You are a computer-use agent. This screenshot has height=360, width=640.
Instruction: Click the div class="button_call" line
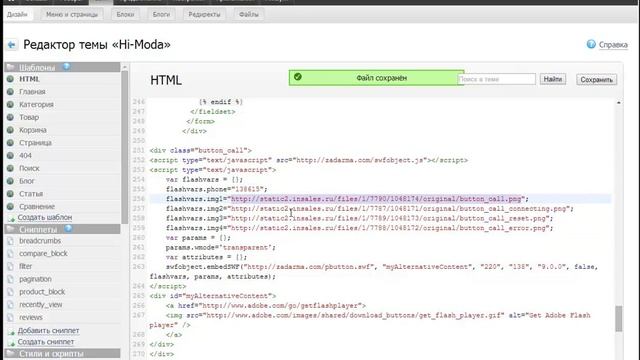point(200,150)
